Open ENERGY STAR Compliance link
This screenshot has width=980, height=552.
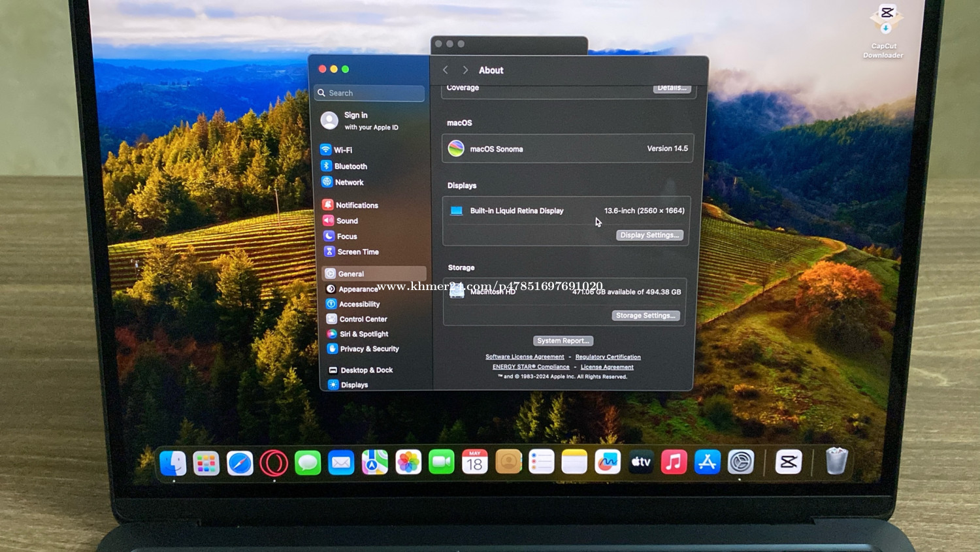(531, 366)
